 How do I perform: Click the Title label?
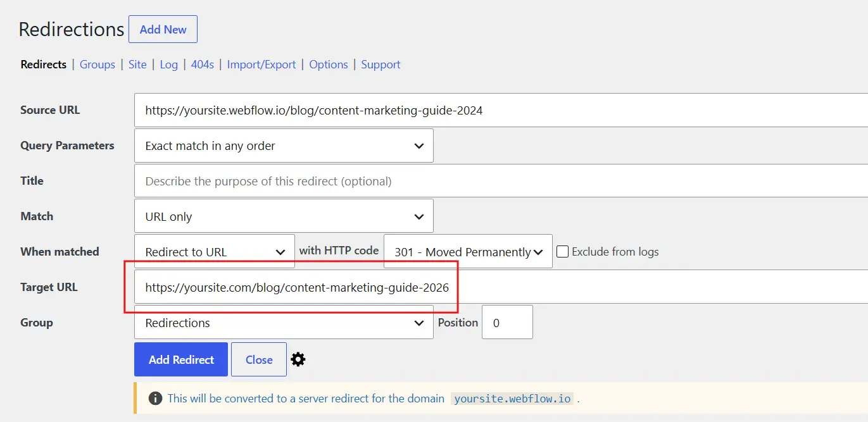(32, 181)
